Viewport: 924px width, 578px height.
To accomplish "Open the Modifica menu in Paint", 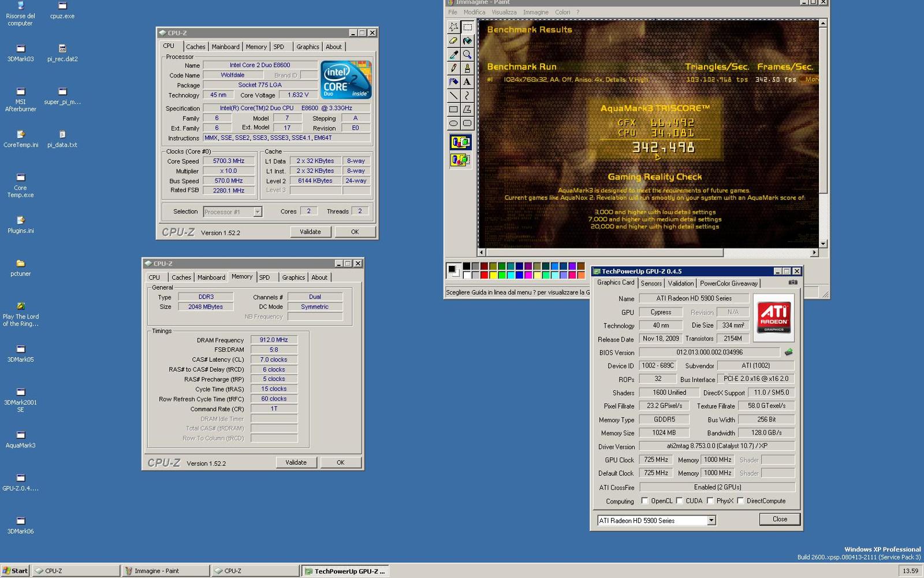I will [x=474, y=12].
